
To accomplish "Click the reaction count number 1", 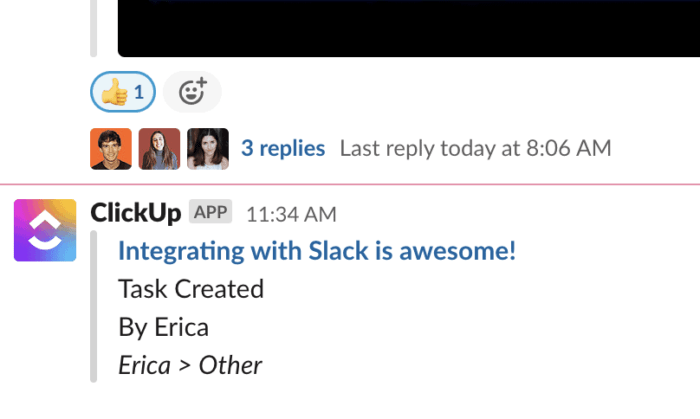I will pos(139,93).
